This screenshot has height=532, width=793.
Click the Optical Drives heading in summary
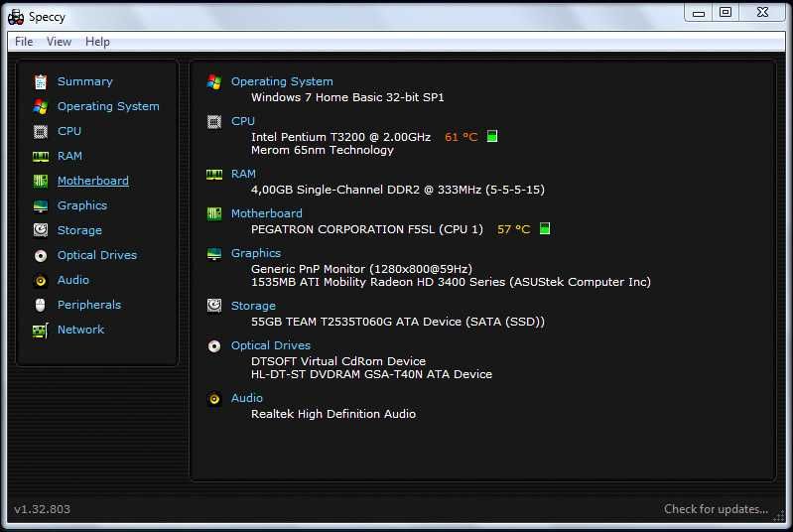click(271, 345)
